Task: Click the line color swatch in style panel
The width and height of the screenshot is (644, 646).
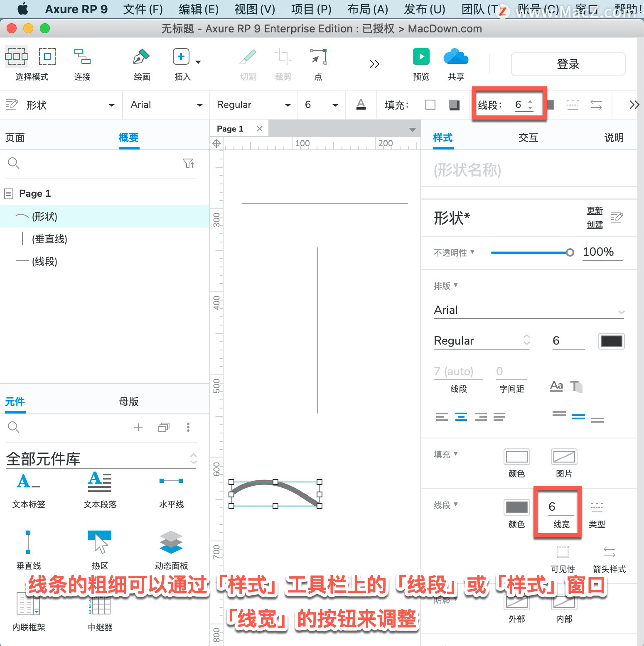Action: point(516,507)
